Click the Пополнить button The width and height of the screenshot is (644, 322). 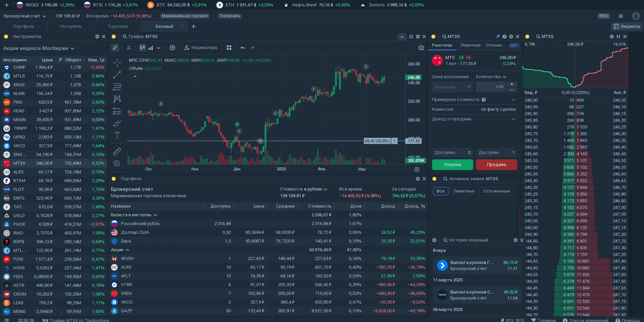pyautogui.click(x=230, y=16)
